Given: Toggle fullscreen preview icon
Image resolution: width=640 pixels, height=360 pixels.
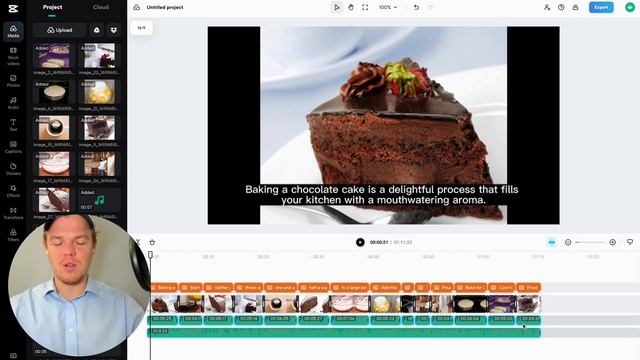Looking at the screenshot, I should pyautogui.click(x=365, y=7).
